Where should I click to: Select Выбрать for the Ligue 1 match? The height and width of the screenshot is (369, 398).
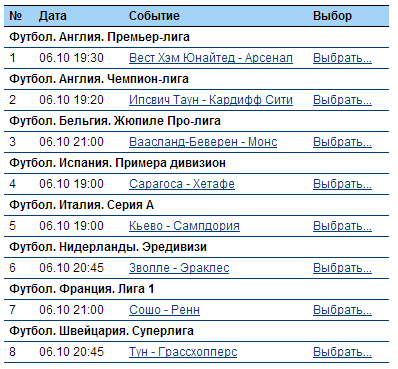(342, 310)
